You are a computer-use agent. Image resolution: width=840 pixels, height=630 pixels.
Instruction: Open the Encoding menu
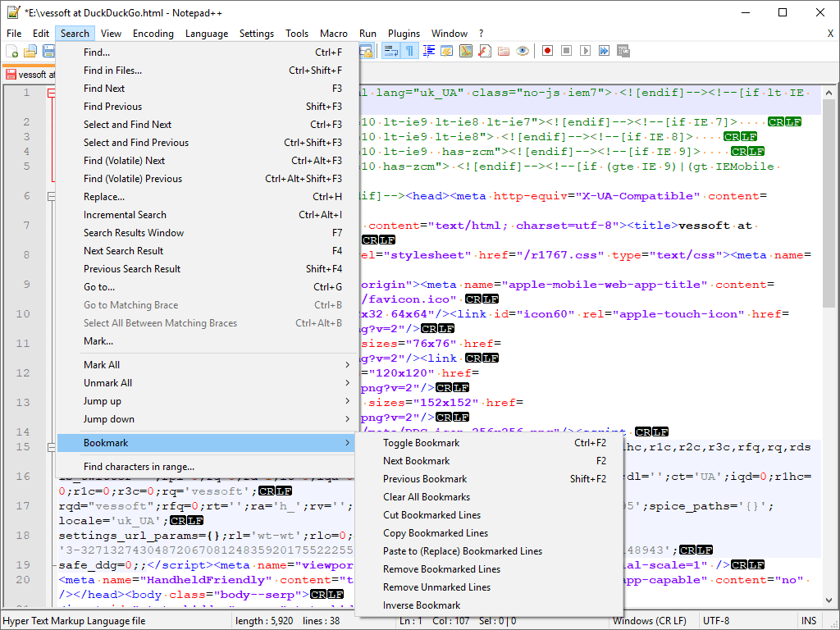[153, 33]
